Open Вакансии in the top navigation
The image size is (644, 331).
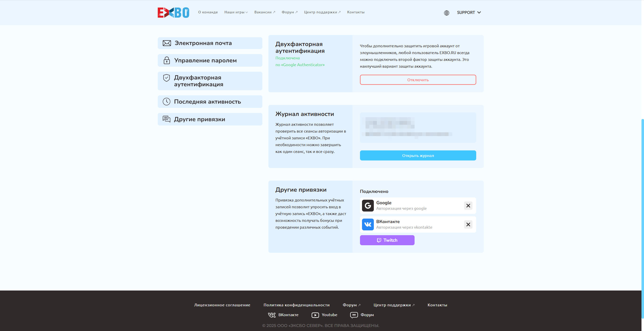click(265, 12)
